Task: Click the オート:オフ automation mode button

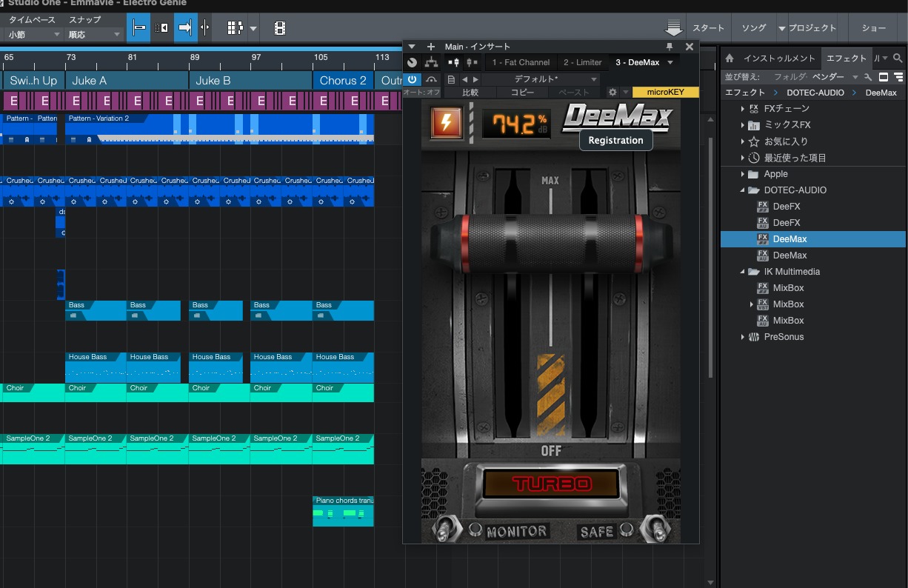Action: click(421, 93)
